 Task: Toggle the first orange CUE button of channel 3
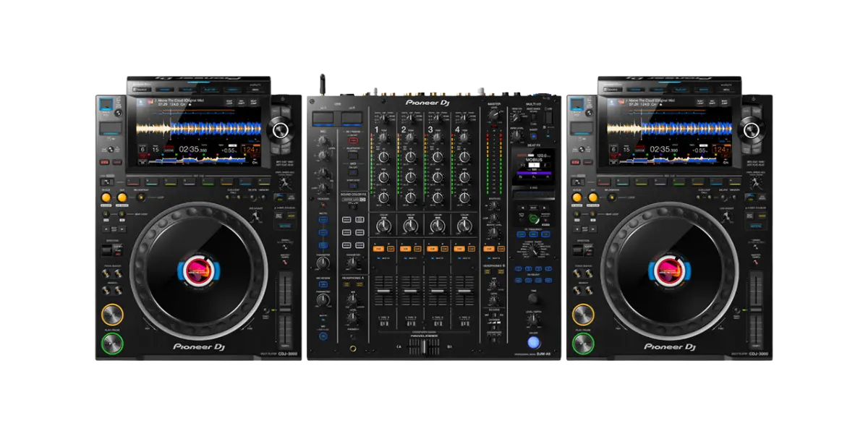pyautogui.click(x=432, y=249)
